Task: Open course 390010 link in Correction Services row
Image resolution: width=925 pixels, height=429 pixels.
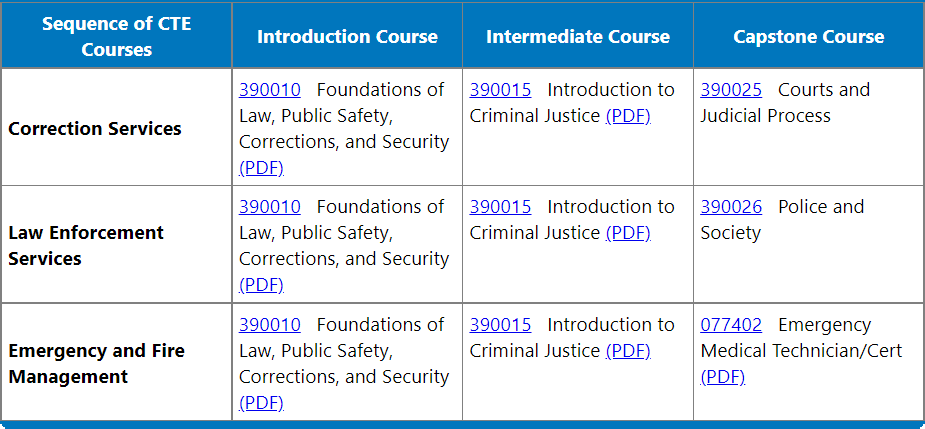Action: coord(270,90)
